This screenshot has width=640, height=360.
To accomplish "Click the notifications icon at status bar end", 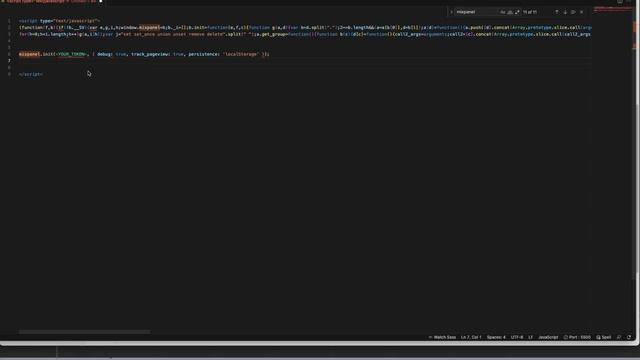I will [x=629, y=338].
